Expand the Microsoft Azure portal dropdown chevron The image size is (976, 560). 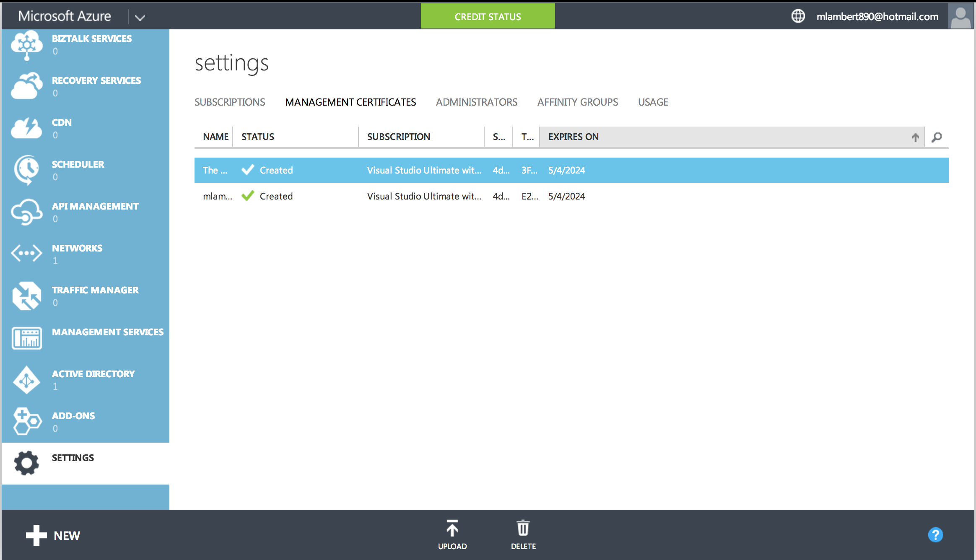140,18
